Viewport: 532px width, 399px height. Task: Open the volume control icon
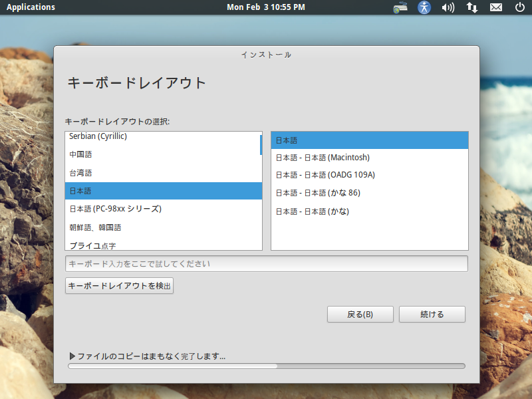click(x=448, y=7)
